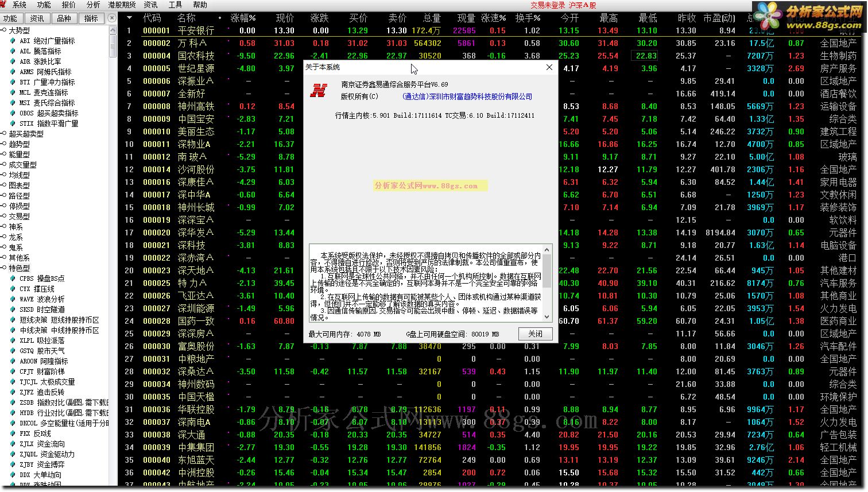The height and width of the screenshot is (492, 868).
Task: Click the AROON 阿隆指标 indicator icon
Action: [13, 361]
